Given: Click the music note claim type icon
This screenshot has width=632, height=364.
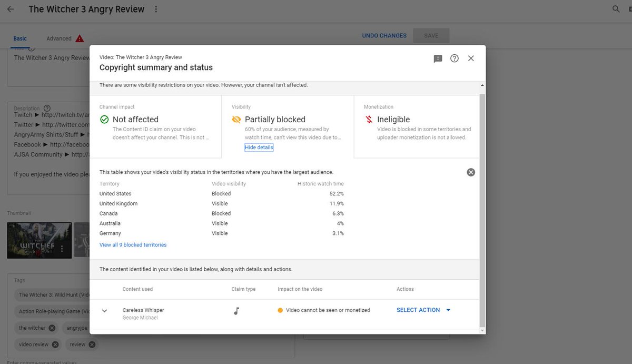Looking at the screenshot, I should (236, 310).
